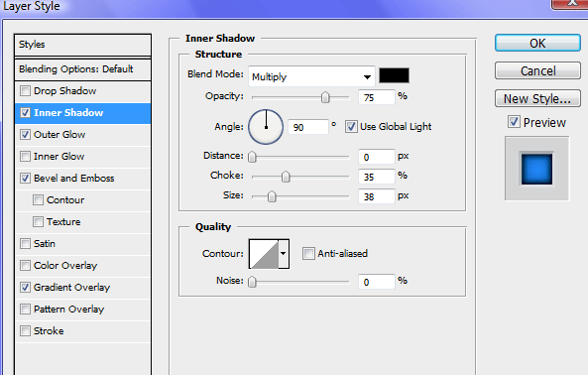Close the Layer Style dialog
Viewport: 588px width, 375px height.
(x=570, y=4)
